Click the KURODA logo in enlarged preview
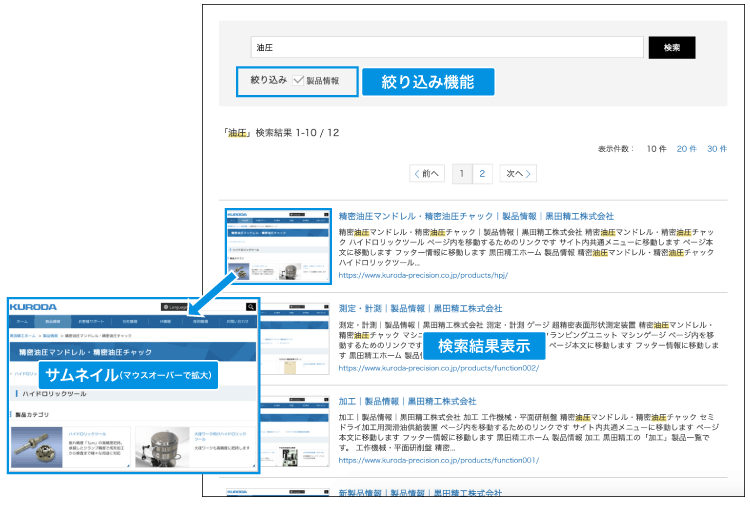 [x=33, y=307]
